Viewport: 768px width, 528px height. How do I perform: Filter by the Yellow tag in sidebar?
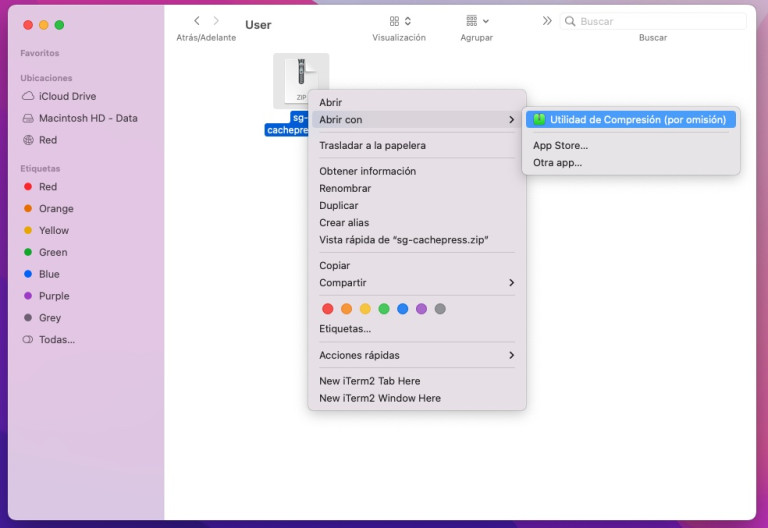pyautogui.click(x=46, y=230)
